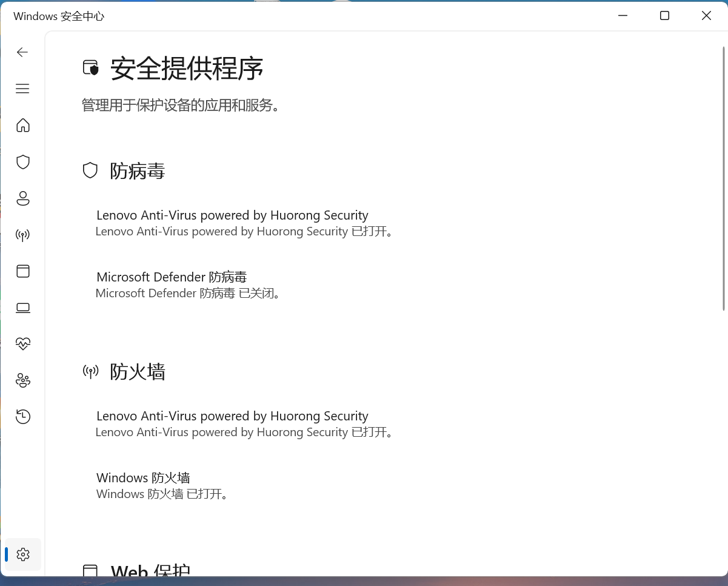Open Settings gear icon at bottom
The width and height of the screenshot is (728, 586).
click(x=23, y=554)
